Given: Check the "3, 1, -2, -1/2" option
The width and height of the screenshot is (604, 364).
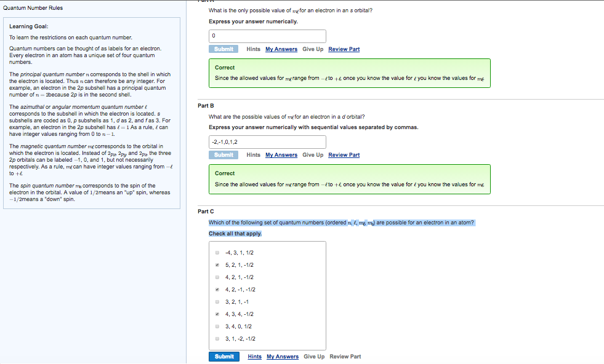Looking at the screenshot, I should 217,338.
